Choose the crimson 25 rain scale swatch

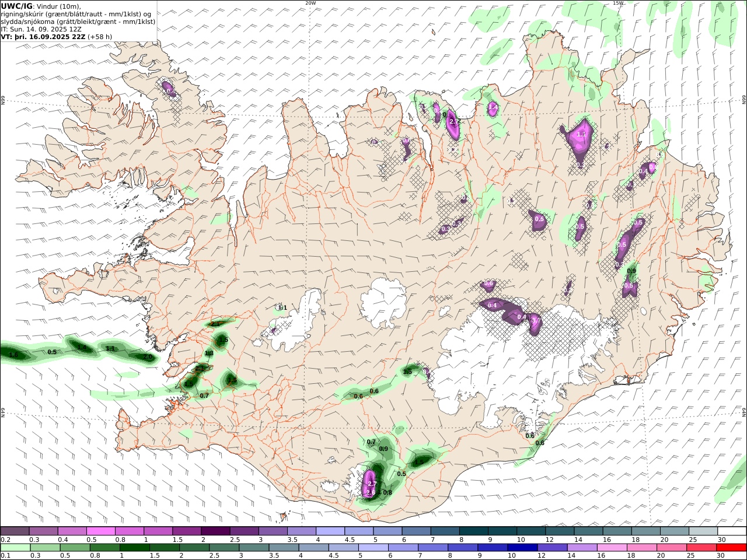click(x=701, y=547)
